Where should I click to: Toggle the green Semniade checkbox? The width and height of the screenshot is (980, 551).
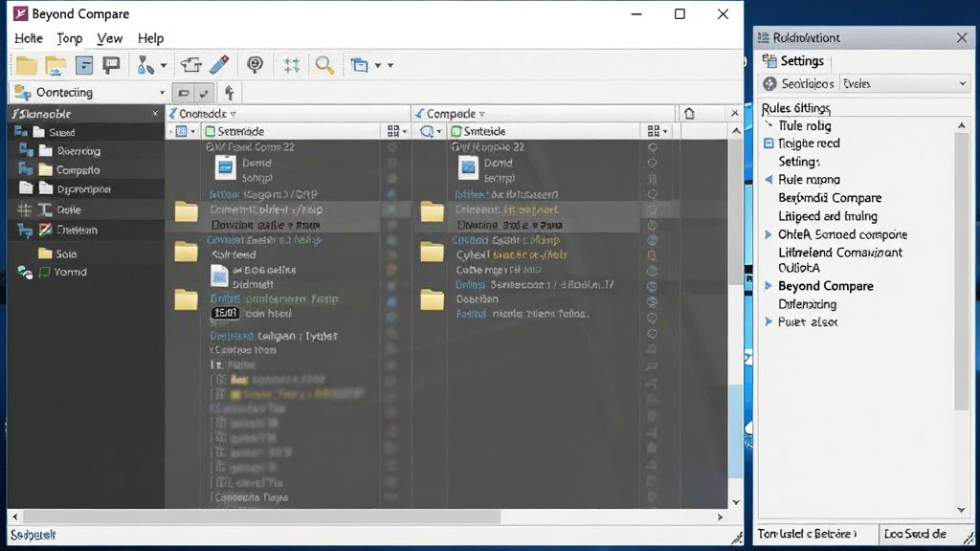click(x=211, y=131)
